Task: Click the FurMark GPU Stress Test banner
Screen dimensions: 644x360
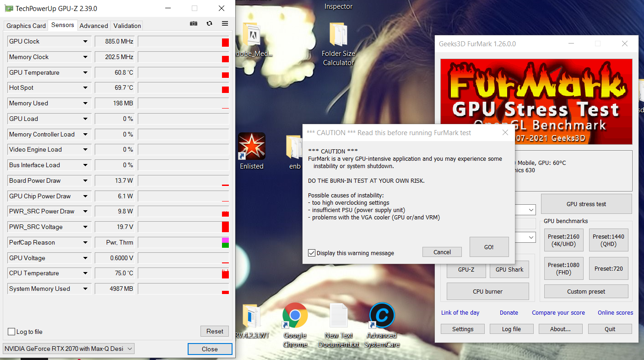Action: 536,101
